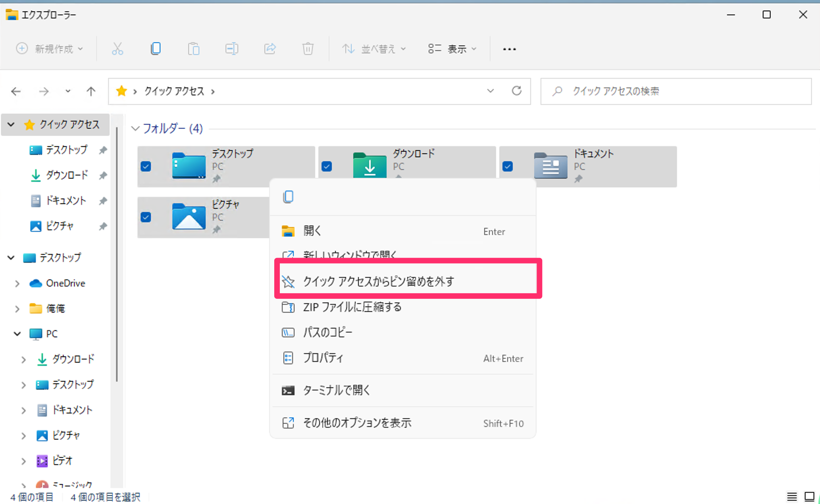Select プロパティ in context menu
The height and width of the screenshot is (504, 820).
[402, 358]
